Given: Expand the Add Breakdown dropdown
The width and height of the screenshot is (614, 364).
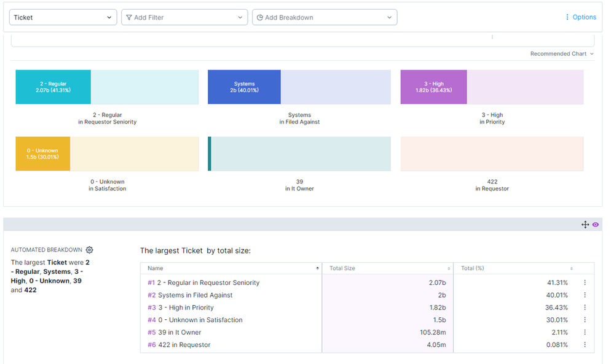Looking at the screenshot, I should pyautogui.click(x=325, y=18).
